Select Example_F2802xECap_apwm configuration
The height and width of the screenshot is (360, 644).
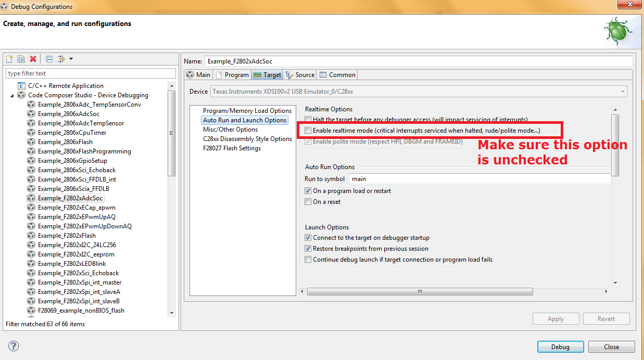(x=77, y=208)
